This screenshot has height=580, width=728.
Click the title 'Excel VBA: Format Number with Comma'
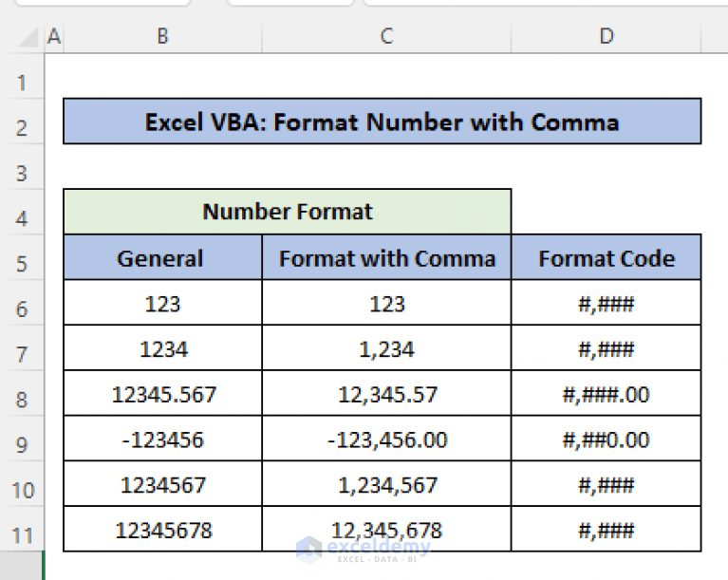(x=383, y=122)
